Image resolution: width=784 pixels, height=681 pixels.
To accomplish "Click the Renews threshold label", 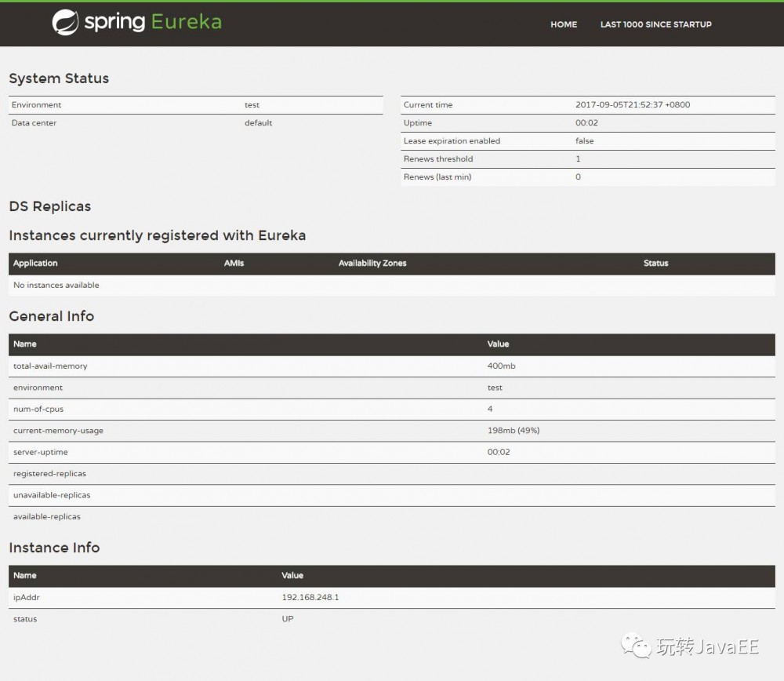I will [438, 159].
